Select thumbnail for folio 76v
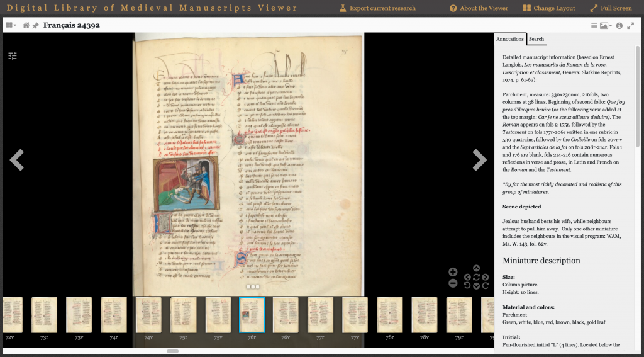This screenshot has height=357, width=644. (x=286, y=315)
